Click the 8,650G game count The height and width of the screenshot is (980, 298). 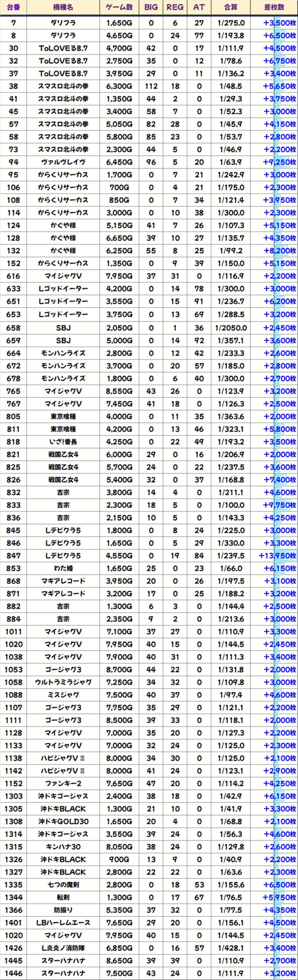pyautogui.click(x=119, y=960)
